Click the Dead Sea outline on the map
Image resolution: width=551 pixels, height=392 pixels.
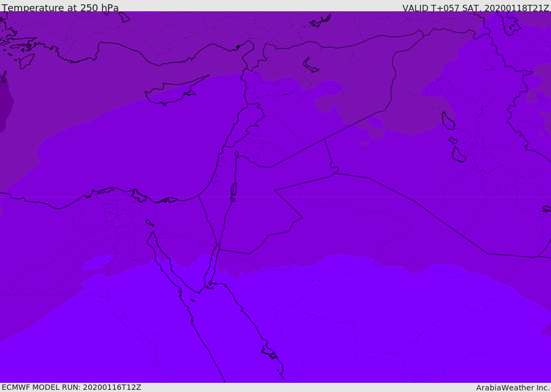pos(234,191)
